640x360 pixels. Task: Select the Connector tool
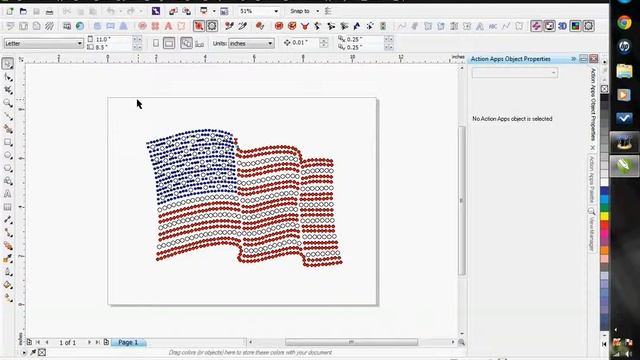point(7,233)
